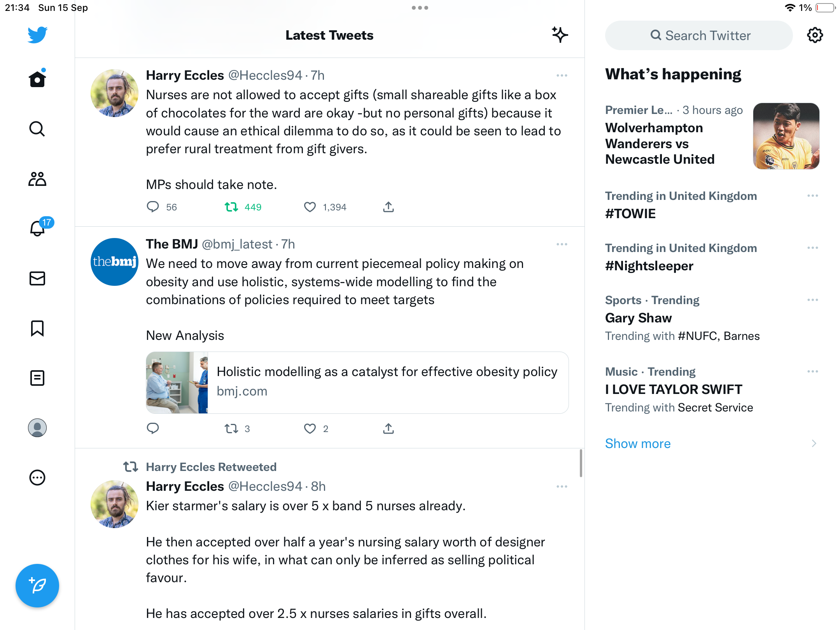Tap the Wi-Fi status icon

click(789, 8)
